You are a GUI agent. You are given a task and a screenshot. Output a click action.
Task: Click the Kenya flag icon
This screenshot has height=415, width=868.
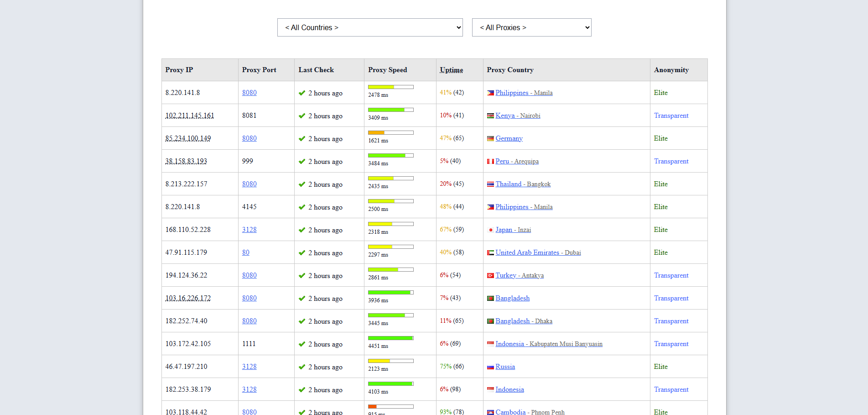[490, 116]
